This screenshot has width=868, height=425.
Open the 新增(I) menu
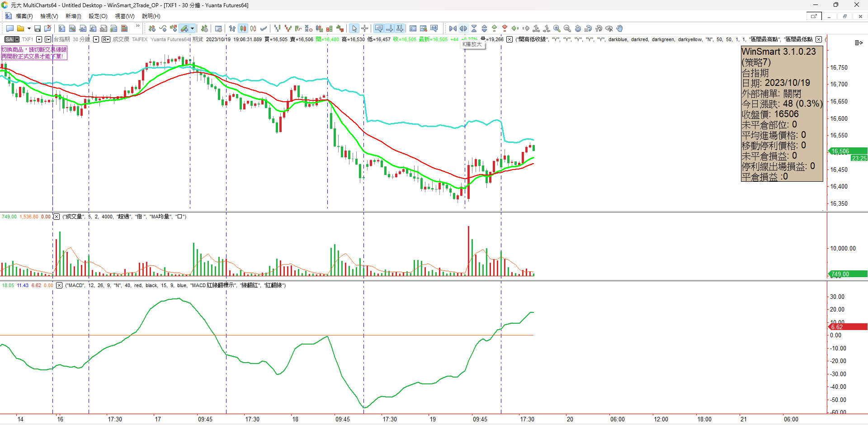click(73, 16)
